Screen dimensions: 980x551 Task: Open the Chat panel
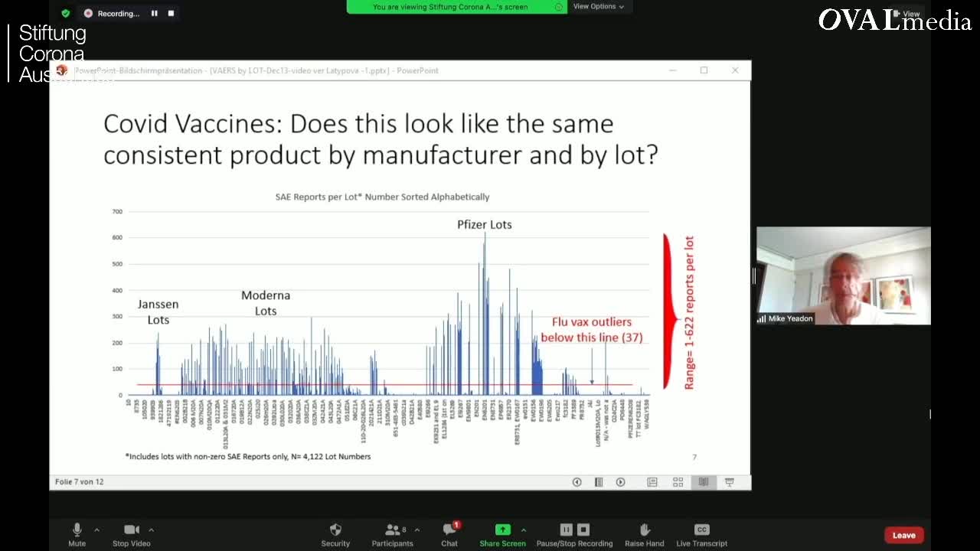[449, 534]
